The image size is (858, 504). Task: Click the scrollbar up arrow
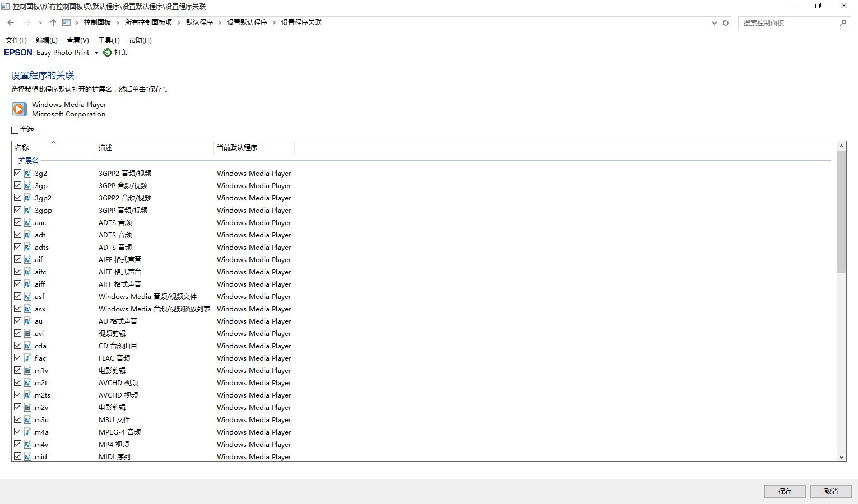pyautogui.click(x=841, y=146)
